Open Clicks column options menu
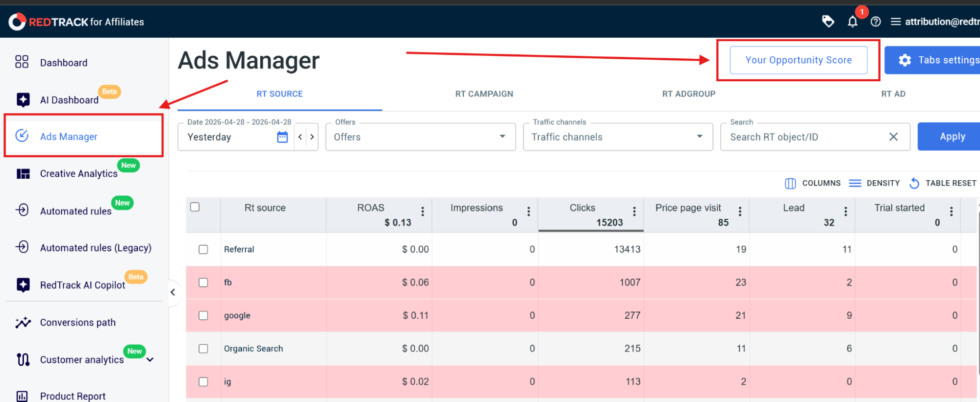Screen dimensions: 980x402 click(634, 212)
